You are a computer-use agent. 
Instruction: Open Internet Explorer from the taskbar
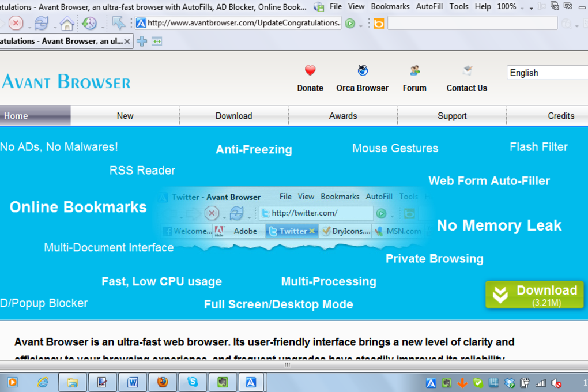click(x=43, y=382)
